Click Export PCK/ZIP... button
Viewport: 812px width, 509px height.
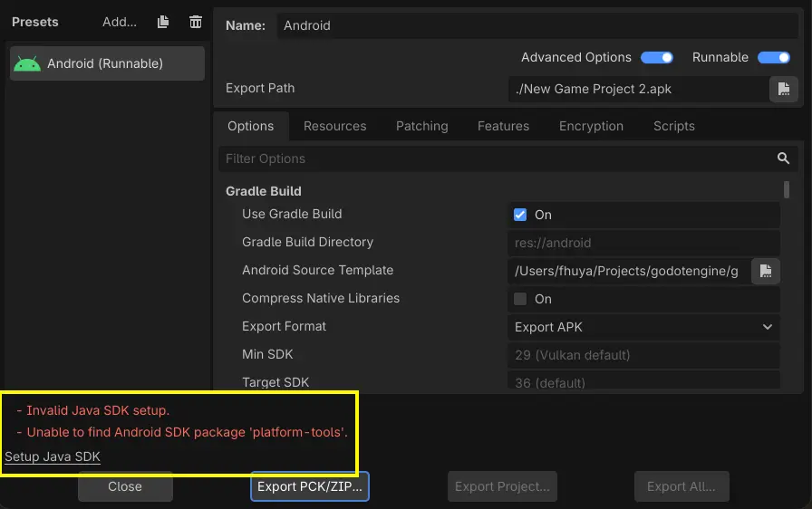[310, 486]
